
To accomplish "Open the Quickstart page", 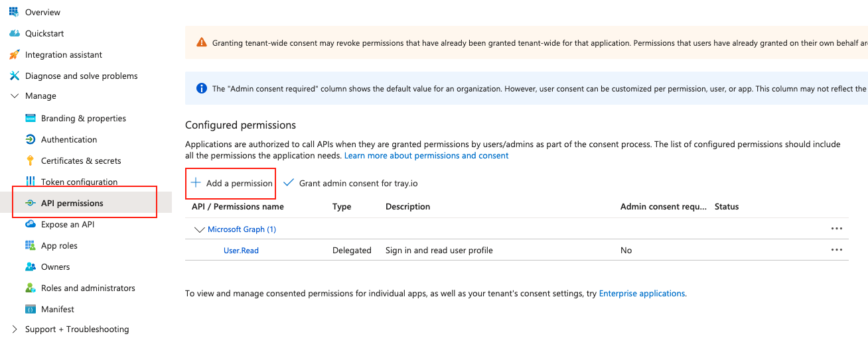I will (x=44, y=33).
